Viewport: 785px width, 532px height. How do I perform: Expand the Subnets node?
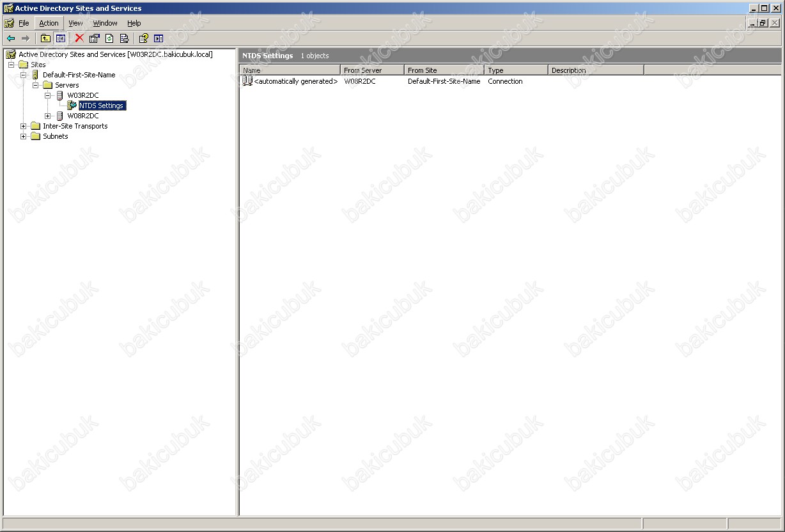tap(24, 136)
